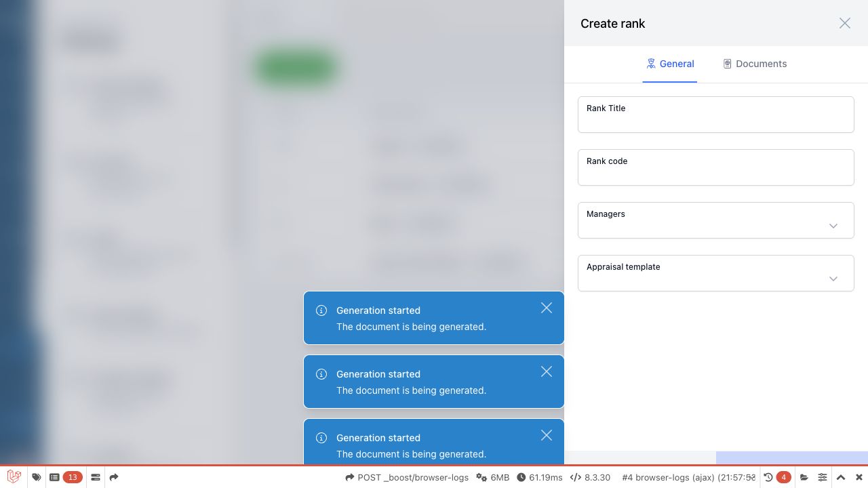Click the Laravel debugbar logo icon
This screenshot has height=488, width=868.
[14, 477]
